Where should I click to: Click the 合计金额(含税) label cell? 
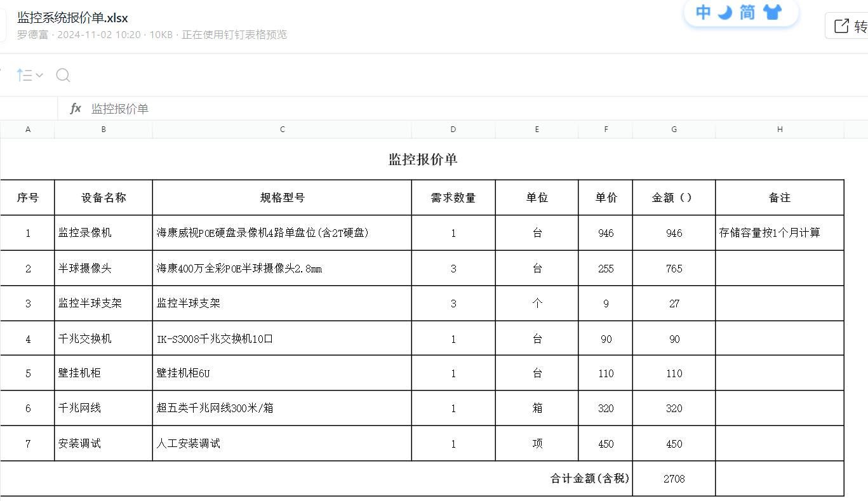[589, 479]
